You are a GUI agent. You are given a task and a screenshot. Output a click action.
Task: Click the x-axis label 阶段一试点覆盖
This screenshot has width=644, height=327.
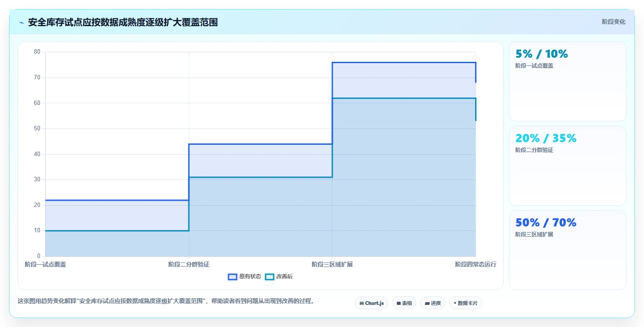[x=45, y=264]
